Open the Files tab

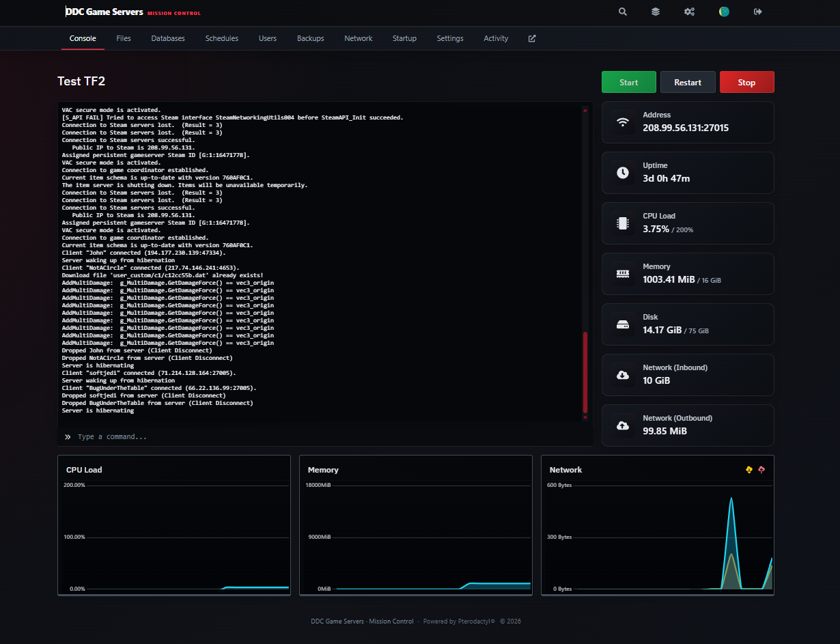(x=124, y=38)
